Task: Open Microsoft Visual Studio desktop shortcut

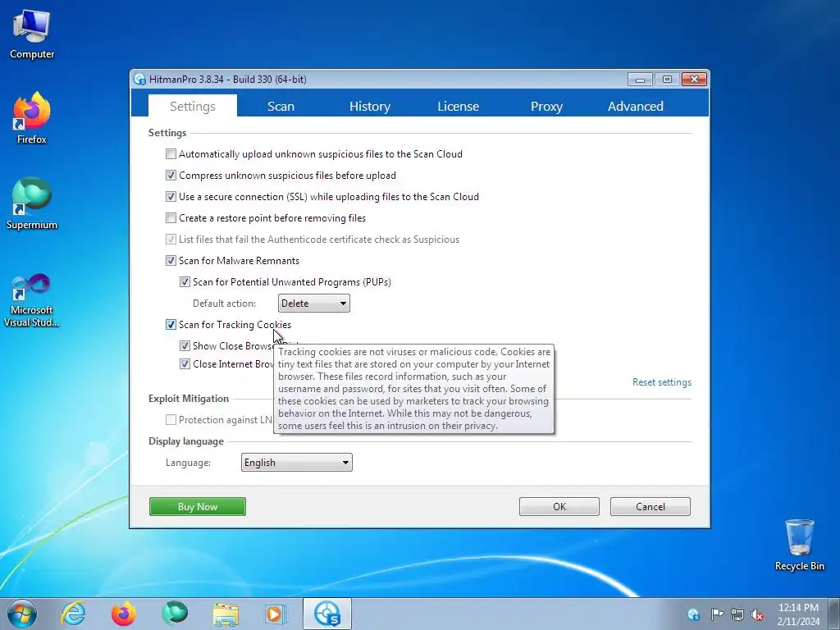Action: [32, 300]
